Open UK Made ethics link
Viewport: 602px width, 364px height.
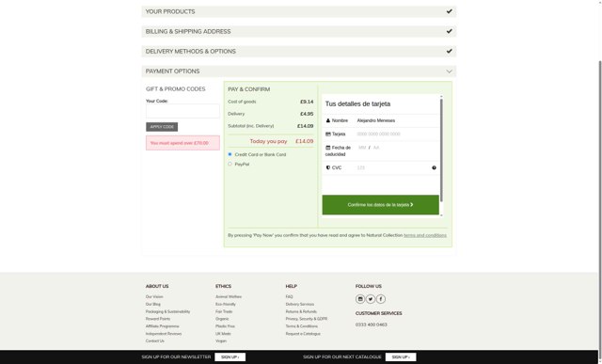(223, 334)
